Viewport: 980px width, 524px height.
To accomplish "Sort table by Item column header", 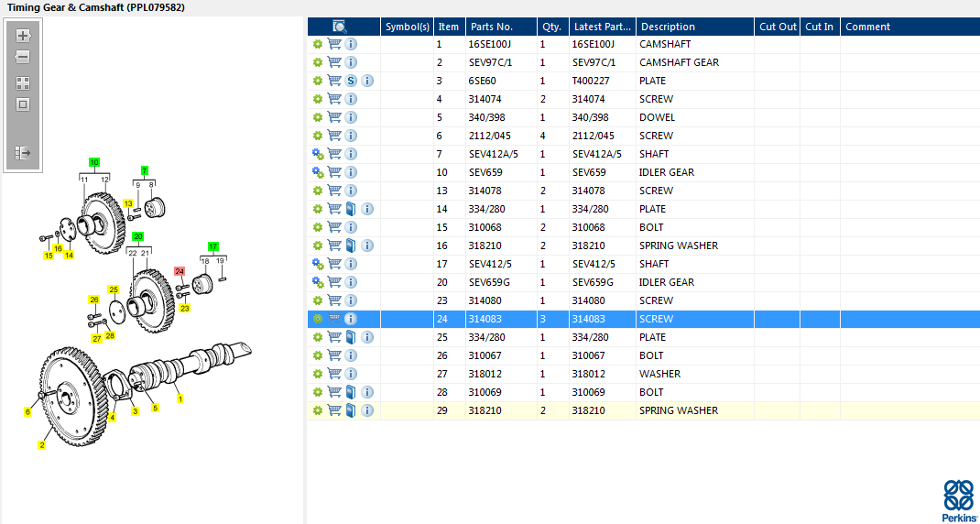I will click(449, 27).
